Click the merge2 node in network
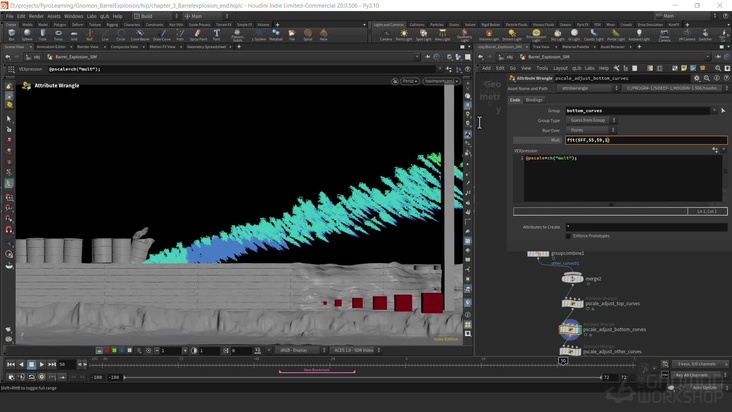732x412 pixels. point(571,279)
